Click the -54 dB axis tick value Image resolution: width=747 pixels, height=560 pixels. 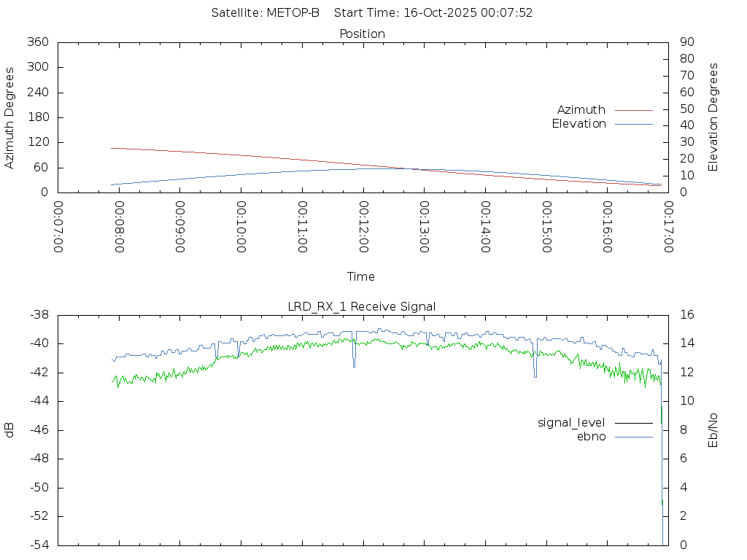tap(38, 545)
